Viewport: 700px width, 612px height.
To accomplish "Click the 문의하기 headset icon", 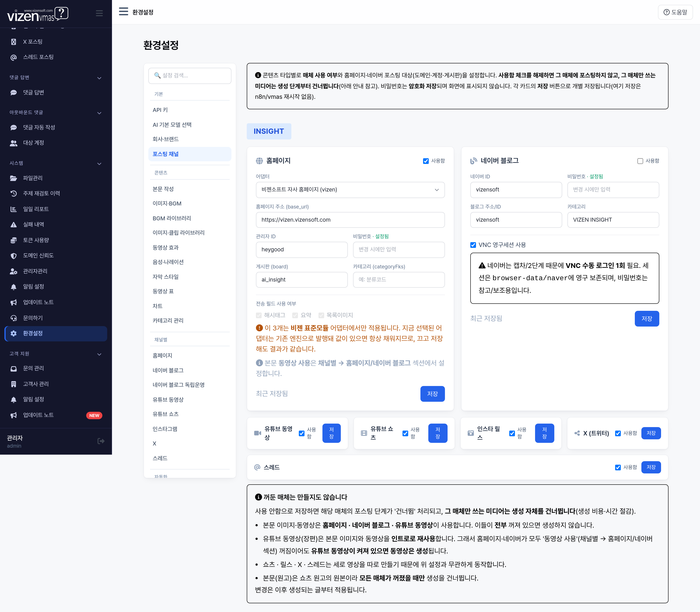I will [14, 318].
